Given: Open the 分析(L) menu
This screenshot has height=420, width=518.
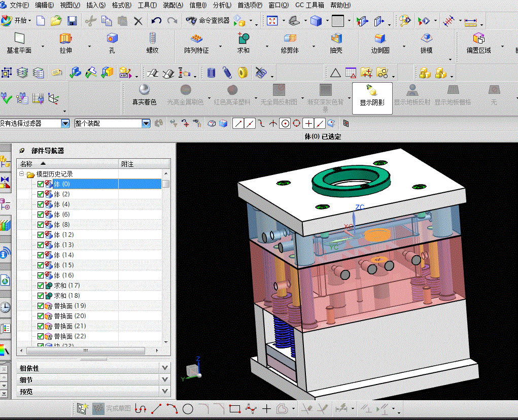Looking at the screenshot, I should 222,5.
